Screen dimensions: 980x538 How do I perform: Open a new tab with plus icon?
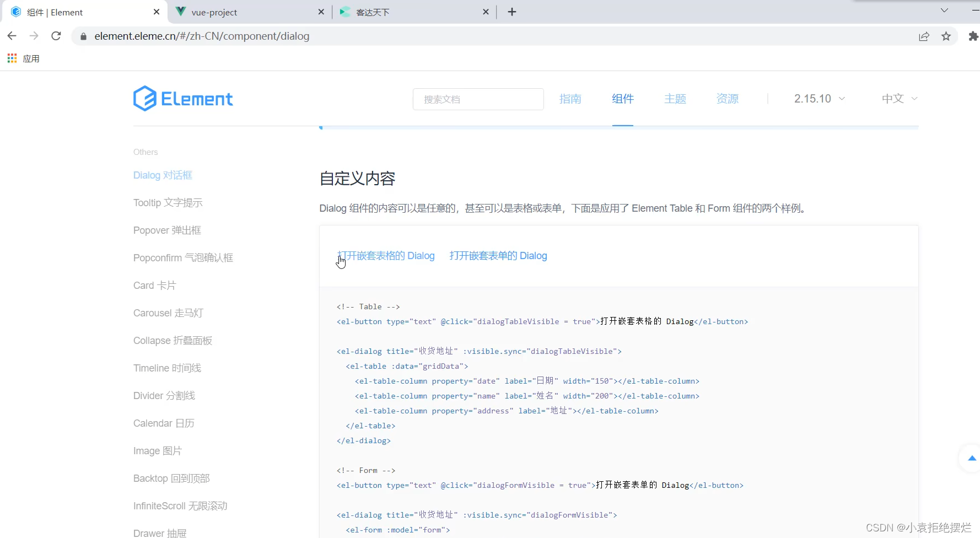[x=512, y=12]
